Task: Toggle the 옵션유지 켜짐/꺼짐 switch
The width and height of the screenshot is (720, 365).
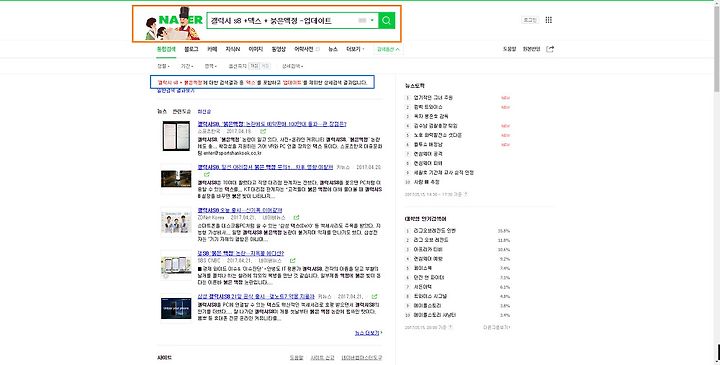Action: 260,66
